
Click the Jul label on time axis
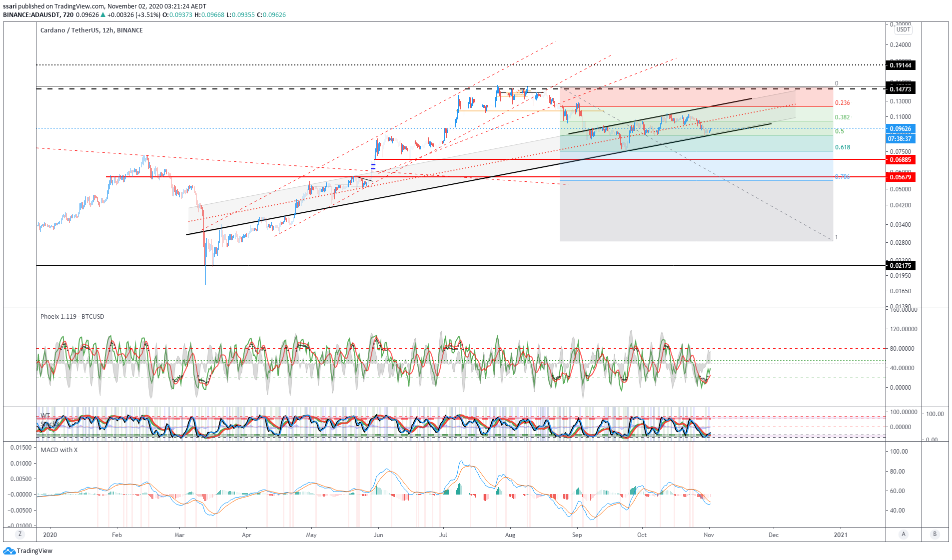pos(443,535)
